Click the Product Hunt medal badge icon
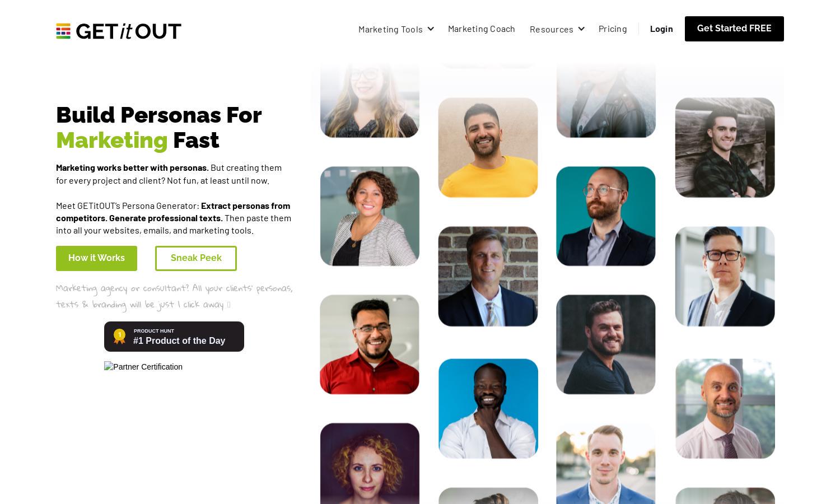Viewport: 840px width, 504px height. click(x=119, y=336)
